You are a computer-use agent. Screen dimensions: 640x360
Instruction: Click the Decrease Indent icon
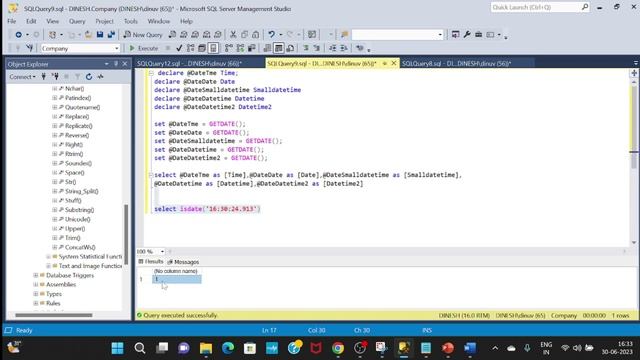[x=333, y=48]
